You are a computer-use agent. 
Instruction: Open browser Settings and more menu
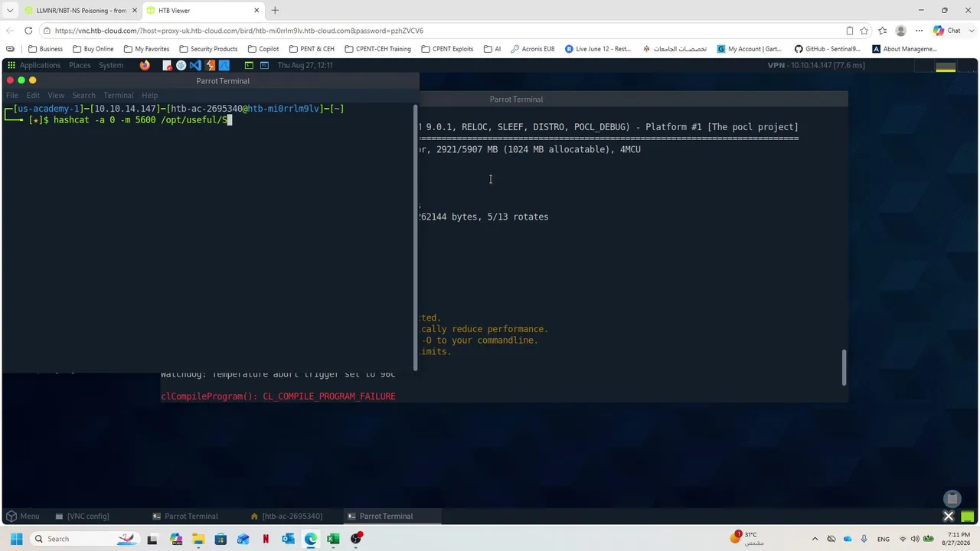[919, 31]
